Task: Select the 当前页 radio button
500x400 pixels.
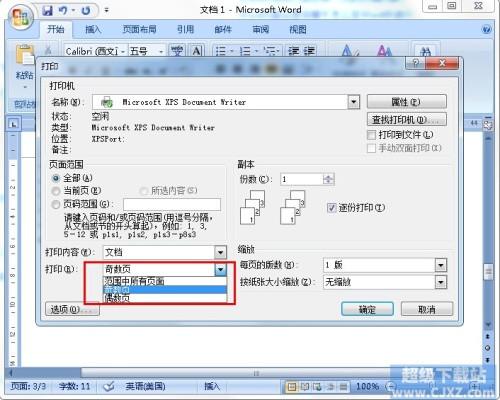Action: tap(56, 191)
